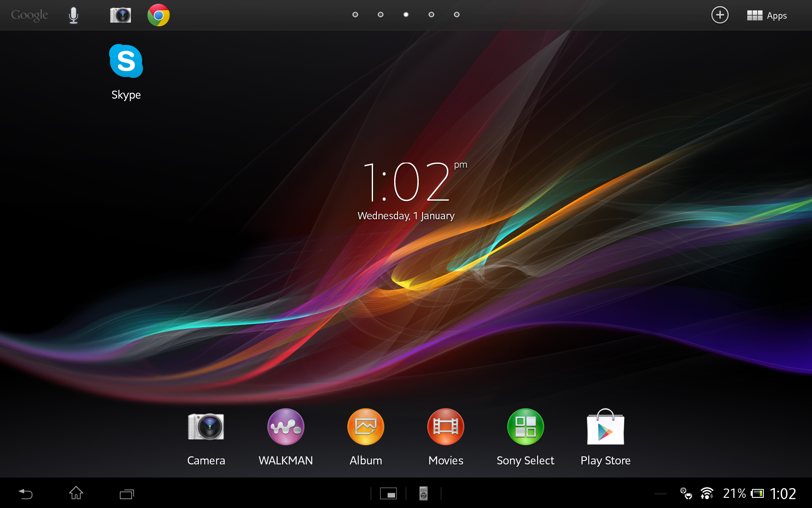Open the small apps window icon
The height and width of the screenshot is (508, 812).
point(388,494)
